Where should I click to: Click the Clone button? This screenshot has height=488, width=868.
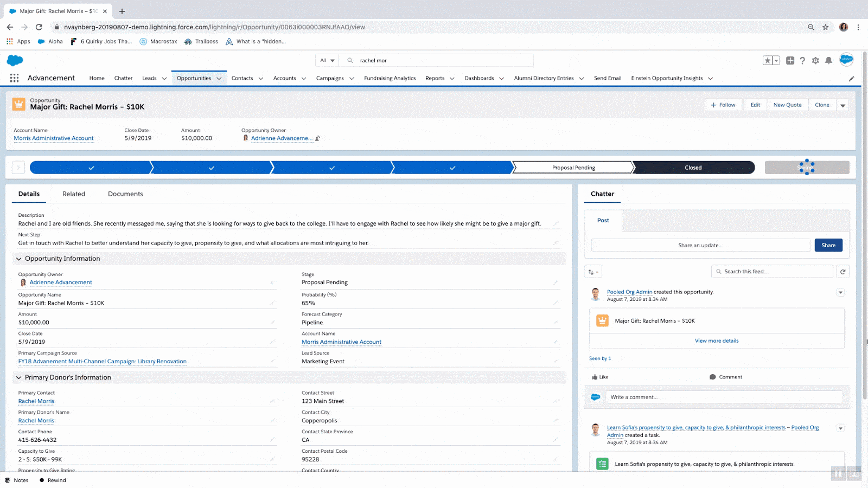pos(822,105)
